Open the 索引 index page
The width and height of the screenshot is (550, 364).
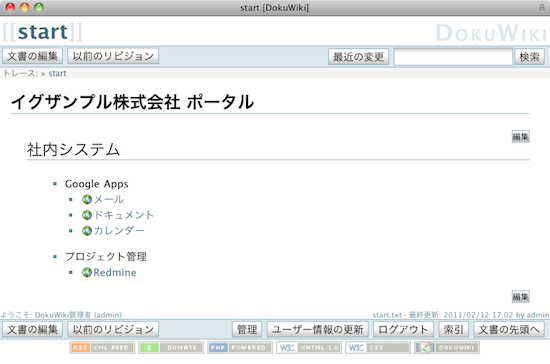pos(454,330)
